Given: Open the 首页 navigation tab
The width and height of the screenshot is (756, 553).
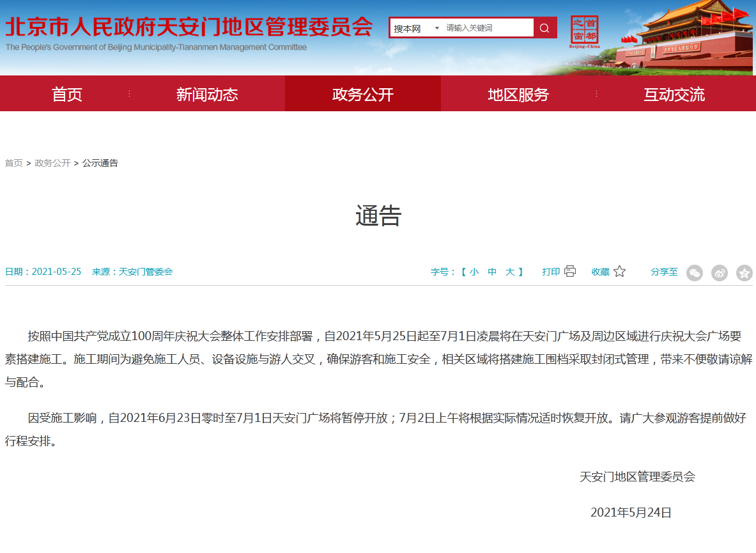Looking at the screenshot, I should tap(66, 93).
